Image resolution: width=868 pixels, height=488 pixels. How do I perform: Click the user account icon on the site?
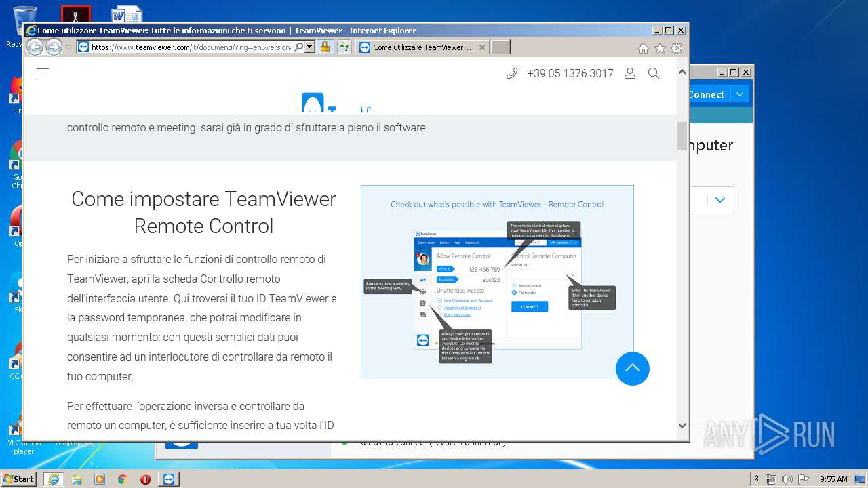630,73
